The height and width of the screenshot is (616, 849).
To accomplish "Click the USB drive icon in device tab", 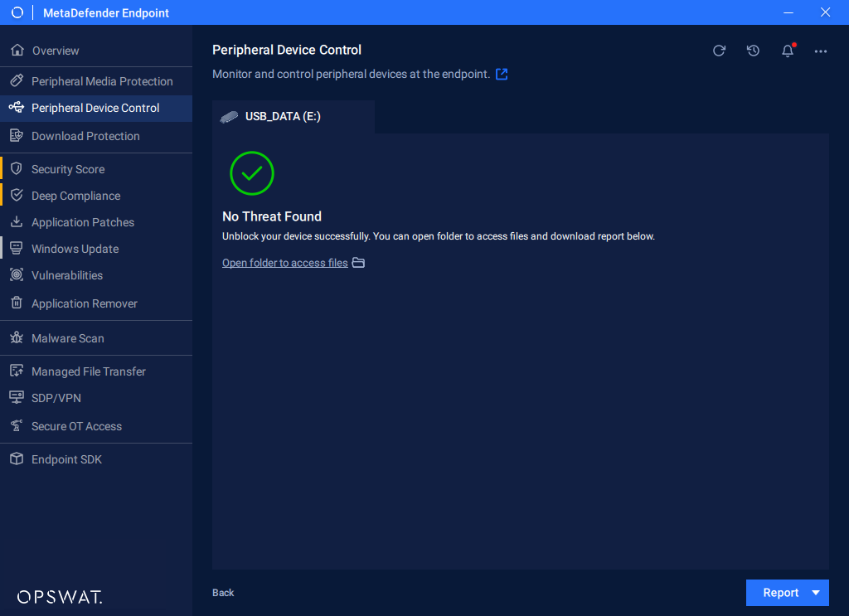I will coord(229,116).
